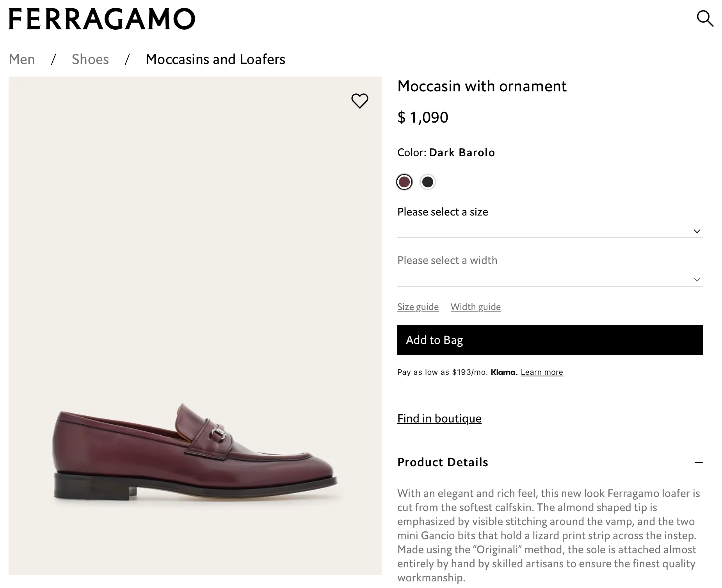Click the Find in boutique link
Viewport: 722px width, 588px height.
click(x=439, y=418)
